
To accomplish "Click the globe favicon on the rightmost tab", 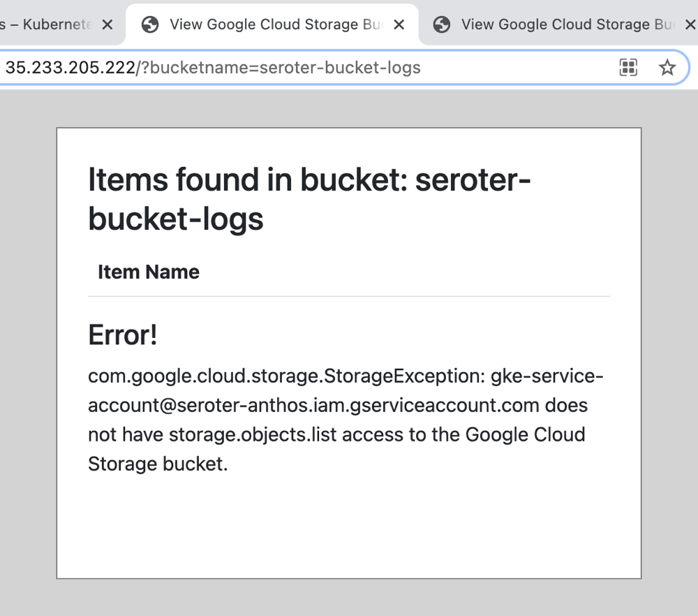I will click(441, 24).
